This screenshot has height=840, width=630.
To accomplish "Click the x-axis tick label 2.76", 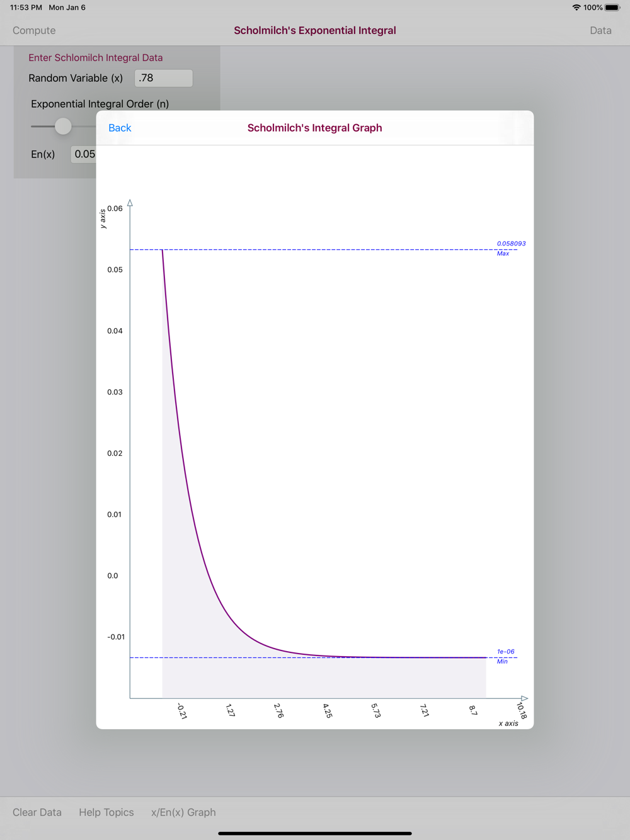I will (278, 711).
